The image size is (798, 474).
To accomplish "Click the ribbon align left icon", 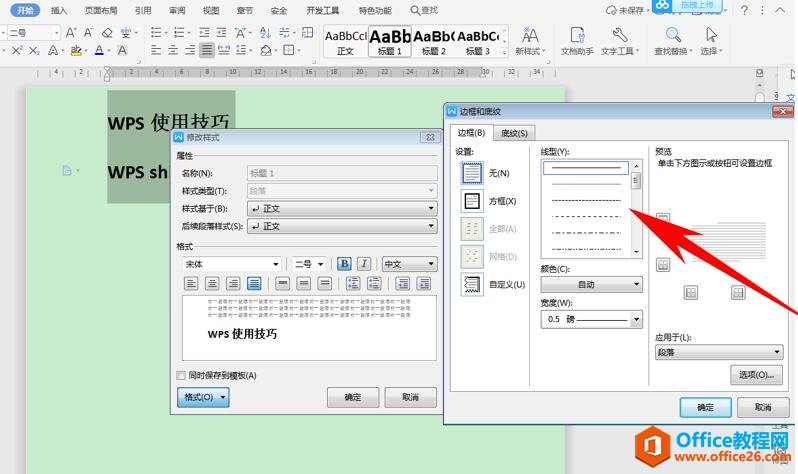I will [156, 50].
